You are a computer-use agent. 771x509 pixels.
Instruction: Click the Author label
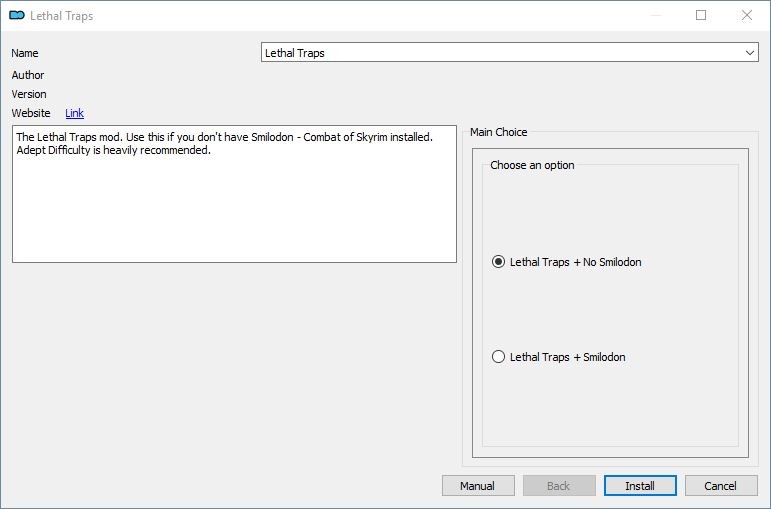(x=28, y=75)
